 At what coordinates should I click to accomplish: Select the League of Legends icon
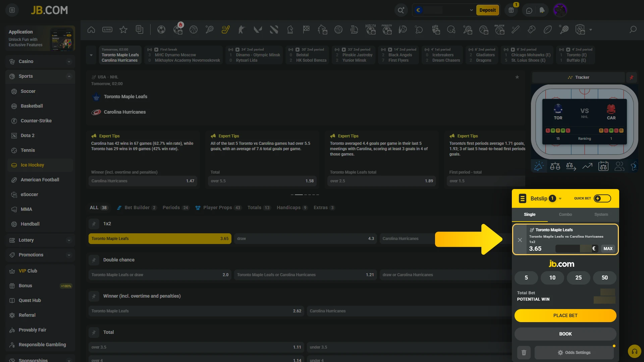pyautogui.click(x=355, y=29)
